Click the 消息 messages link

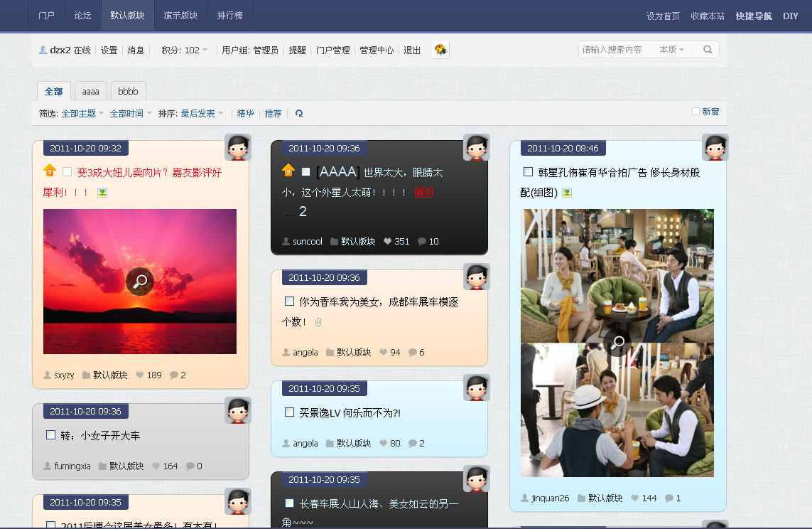(x=136, y=50)
